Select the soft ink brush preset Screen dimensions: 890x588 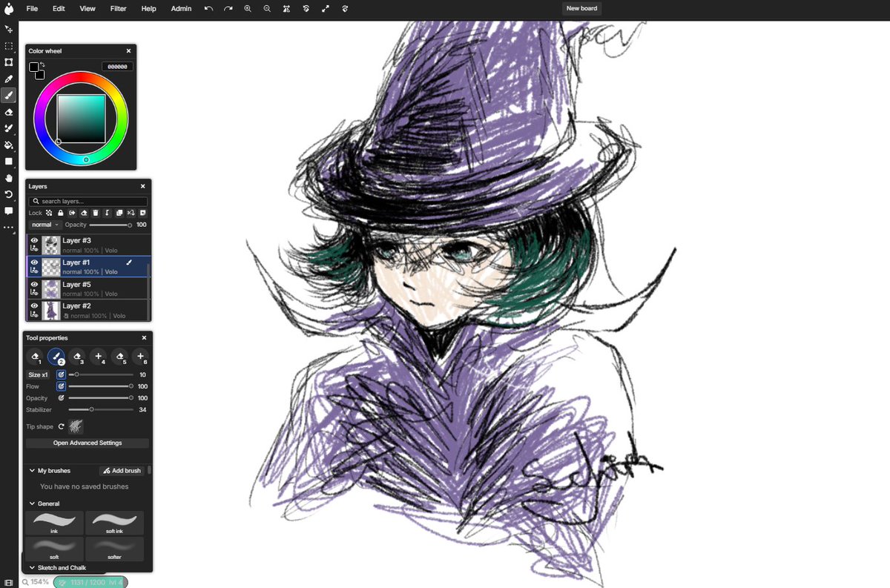(114, 523)
